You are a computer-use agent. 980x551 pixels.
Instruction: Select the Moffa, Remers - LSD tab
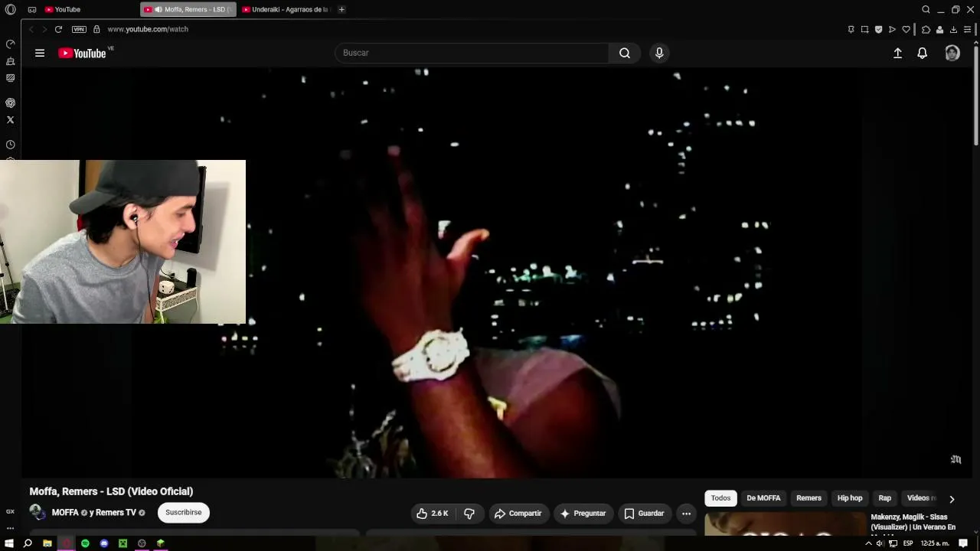point(188,9)
